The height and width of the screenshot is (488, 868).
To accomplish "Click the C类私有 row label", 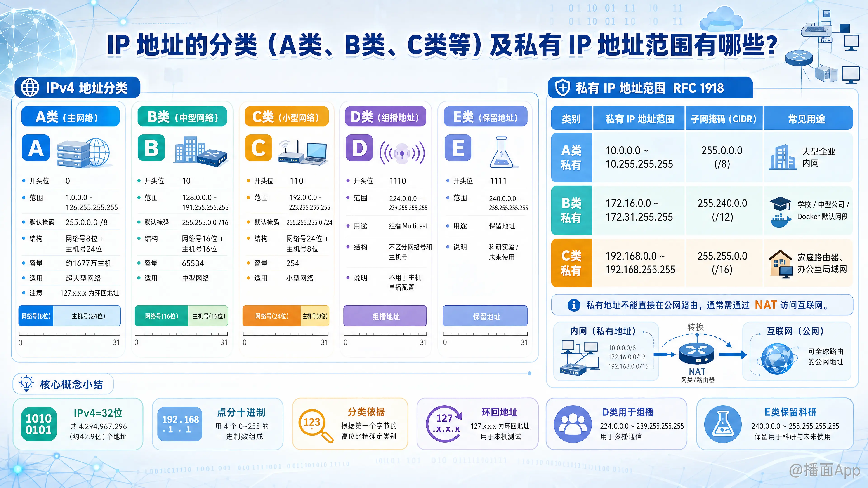I will [x=571, y=263].
